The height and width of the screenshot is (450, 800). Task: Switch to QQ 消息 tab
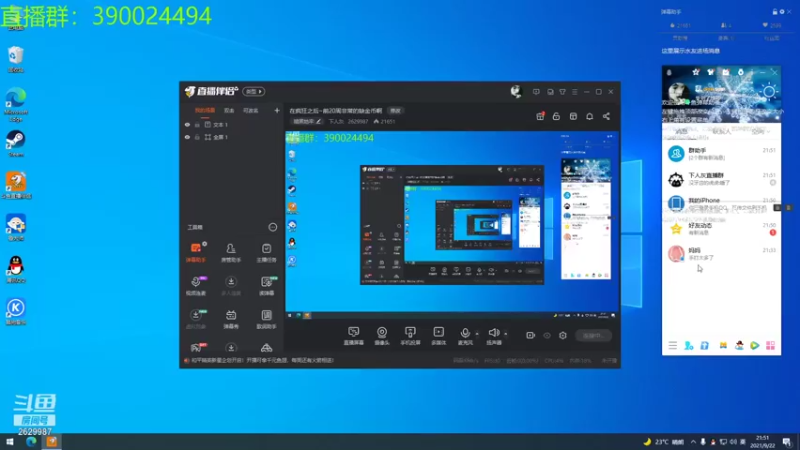(682, 132)
